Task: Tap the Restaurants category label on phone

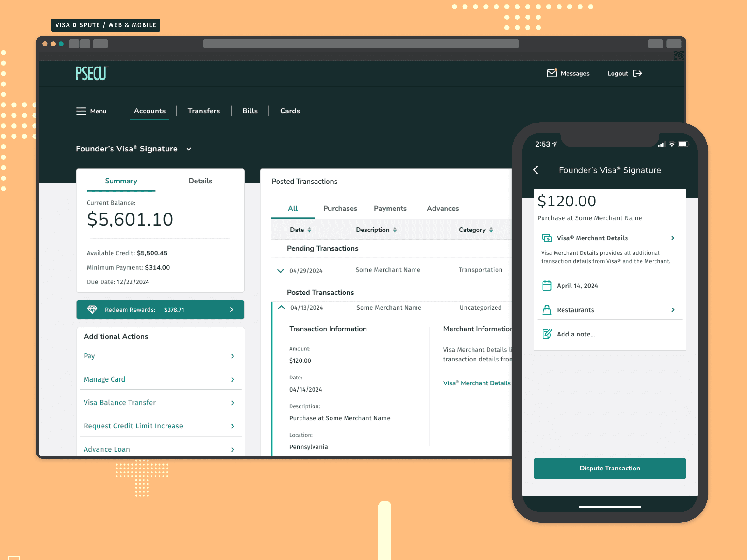Action: 575,310
